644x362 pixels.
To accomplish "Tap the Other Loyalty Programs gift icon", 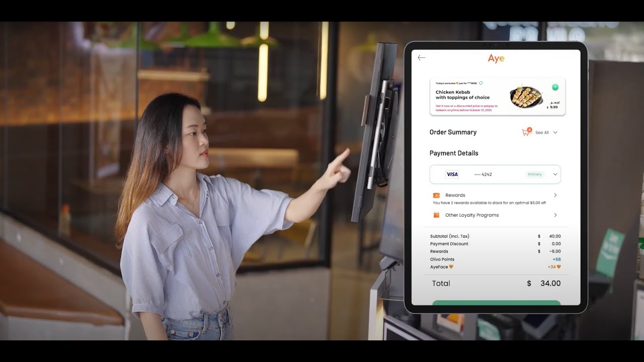I will click(436, 215).
